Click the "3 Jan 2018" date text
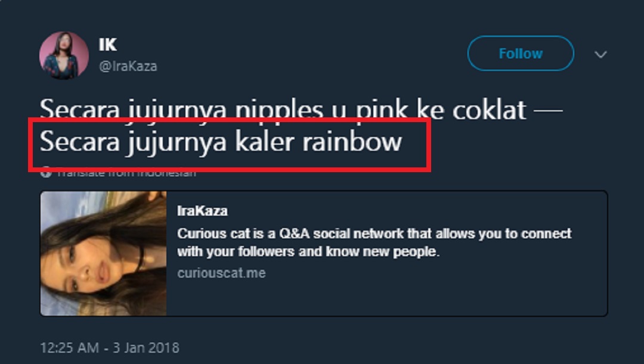 [147, 347]
